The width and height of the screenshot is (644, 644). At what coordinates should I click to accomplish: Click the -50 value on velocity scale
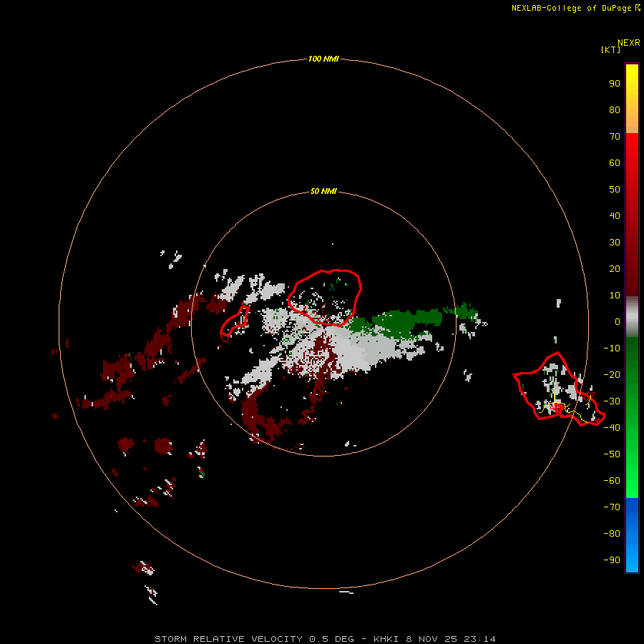pos(612,454)
